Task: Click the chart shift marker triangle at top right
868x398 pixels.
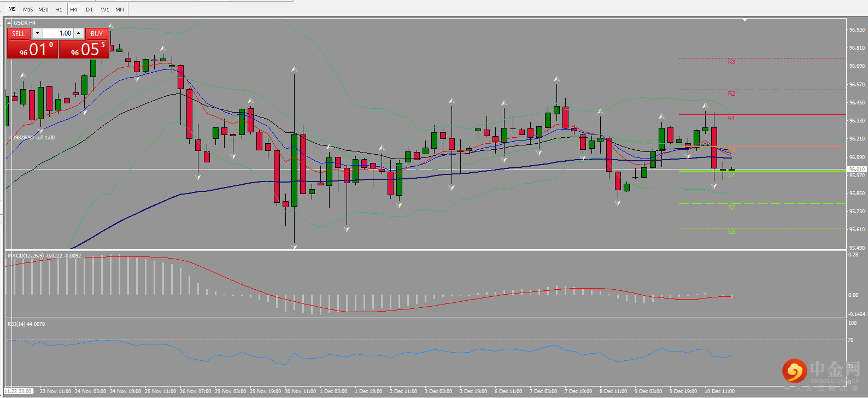Action: [744, 20]
